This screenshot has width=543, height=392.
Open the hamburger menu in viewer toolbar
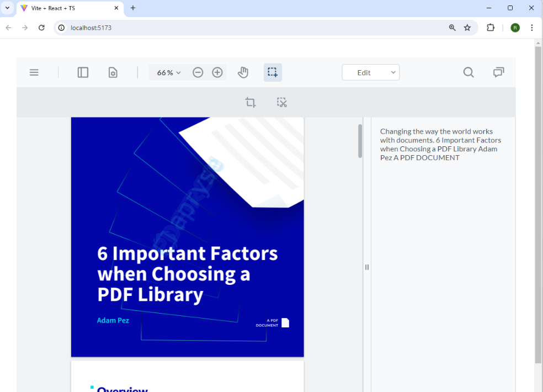point(34,72)
